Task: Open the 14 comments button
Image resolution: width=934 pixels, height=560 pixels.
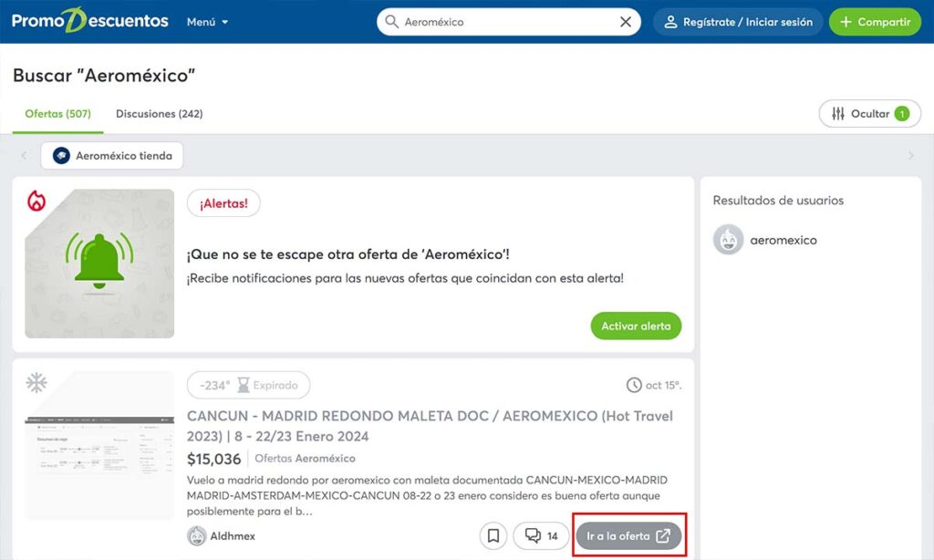Action: pyautogui.click(x=541, y=535)
